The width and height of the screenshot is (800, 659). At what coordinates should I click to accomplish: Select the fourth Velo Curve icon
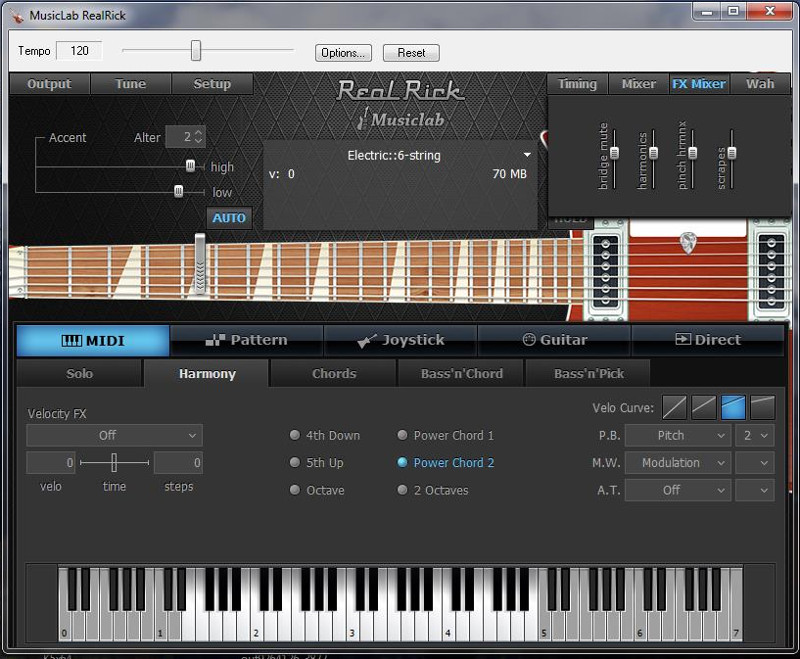[x=763, y=408]
